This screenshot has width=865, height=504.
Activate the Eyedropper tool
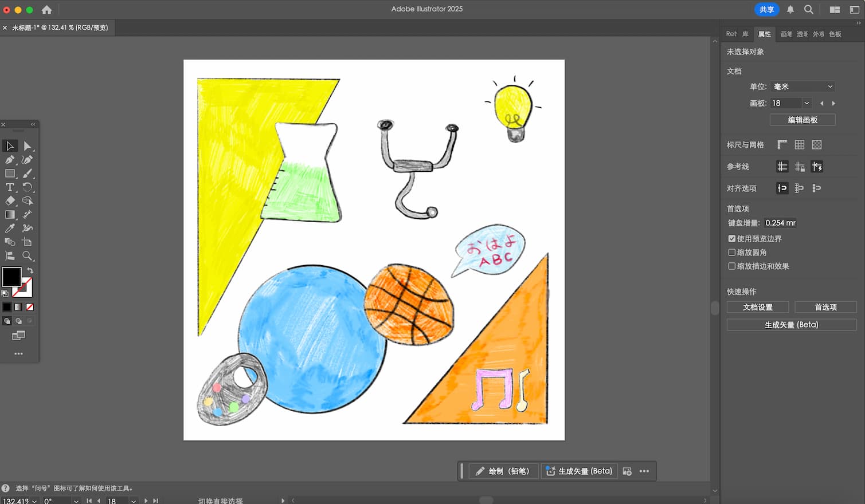(x=10, y=228)
